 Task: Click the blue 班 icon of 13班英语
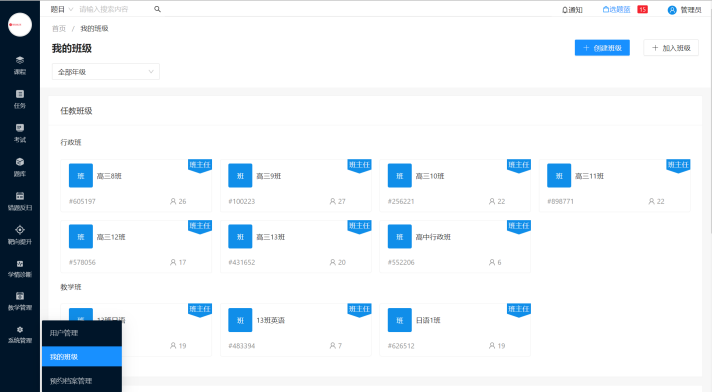pyautogui.click(x=240, y=320)
